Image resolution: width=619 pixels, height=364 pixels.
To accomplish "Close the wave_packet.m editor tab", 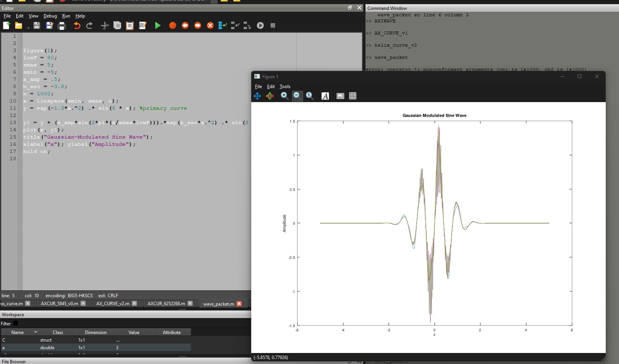I will (239, 304).
